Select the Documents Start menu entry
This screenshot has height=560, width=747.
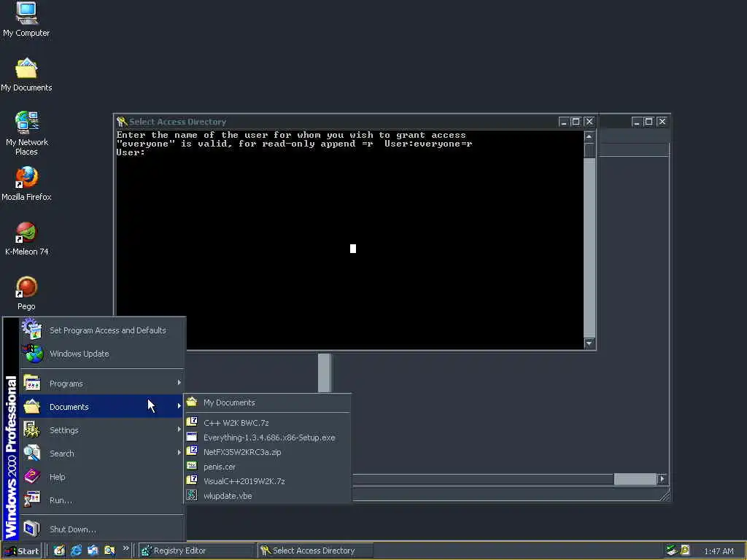pyautogui.click(x=102, y=407)
